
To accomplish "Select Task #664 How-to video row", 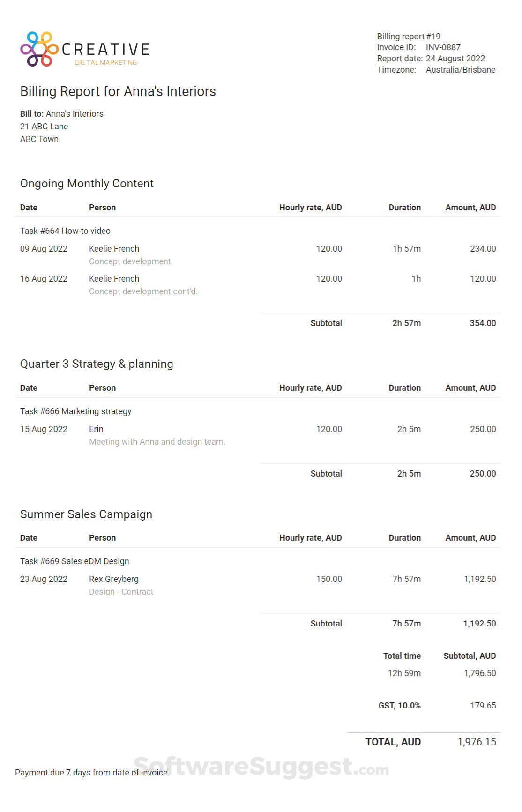I will (x=65, y=231).
